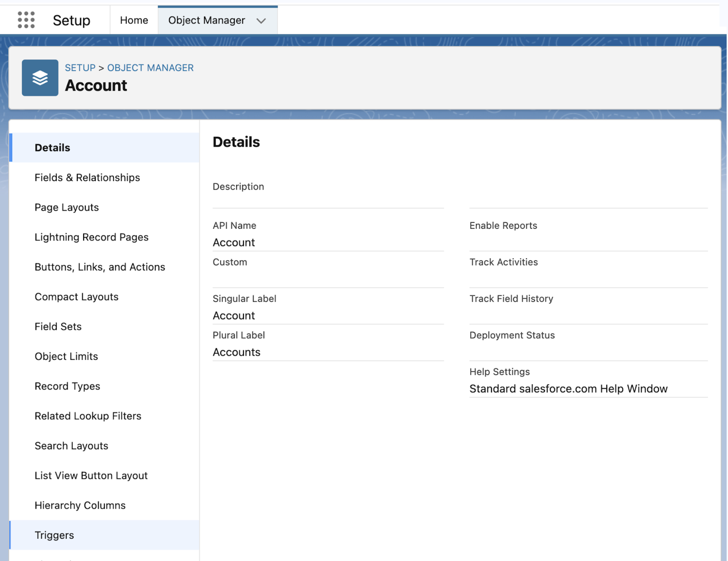Click the Custom field label
Screen dimensions: 728x561
point(230,262)
